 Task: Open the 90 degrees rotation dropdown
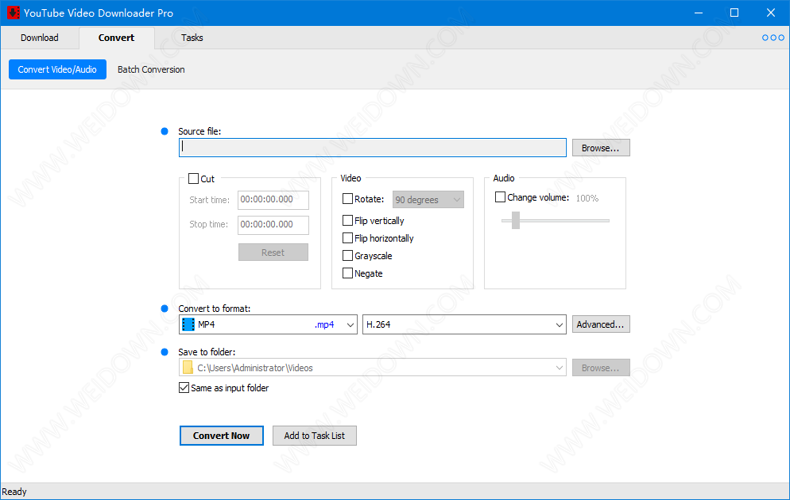click(x=428, y=200)
